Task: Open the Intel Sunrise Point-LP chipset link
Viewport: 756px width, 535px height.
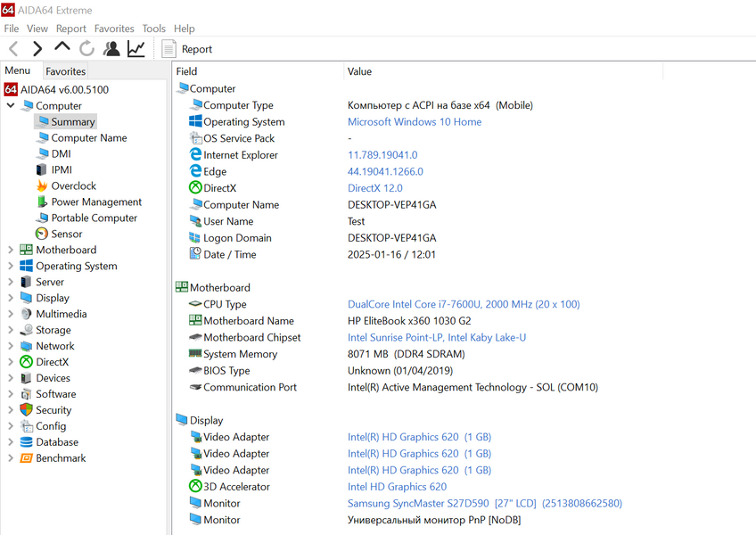Action: click(x=437, y=337)
